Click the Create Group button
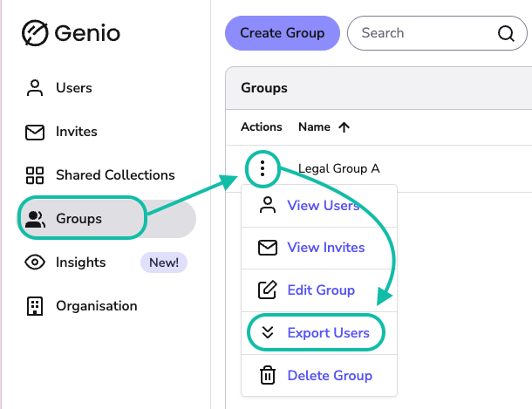532x409 pixels. 283,33
